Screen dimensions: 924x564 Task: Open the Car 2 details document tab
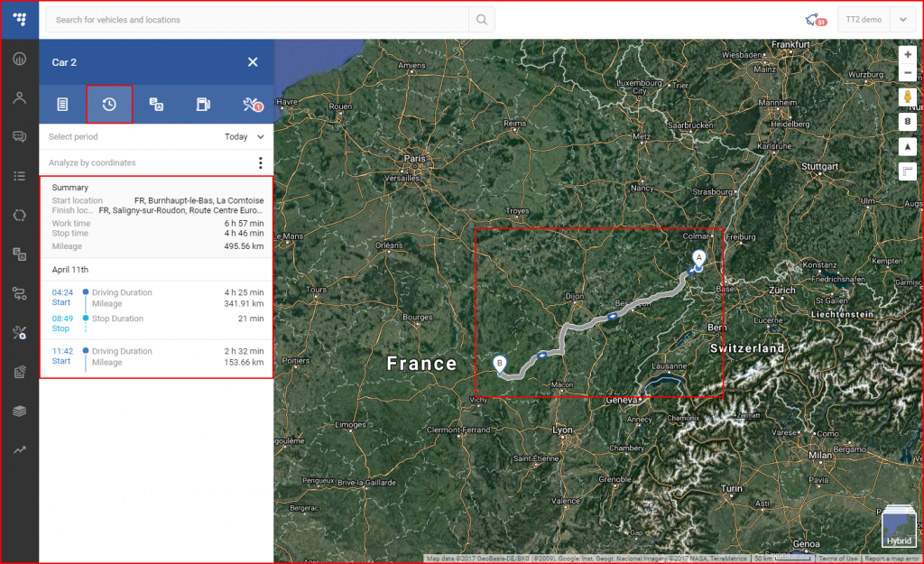coord(62,105)
